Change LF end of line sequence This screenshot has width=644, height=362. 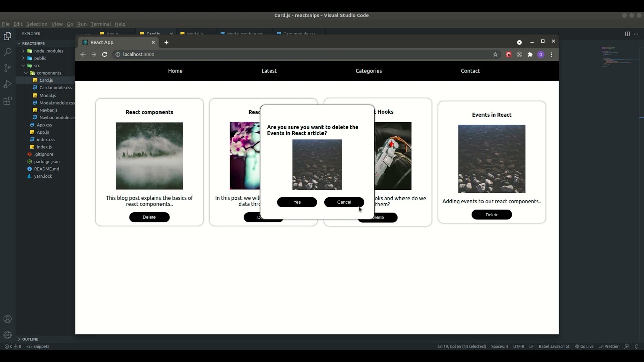[x=531, y=346]
